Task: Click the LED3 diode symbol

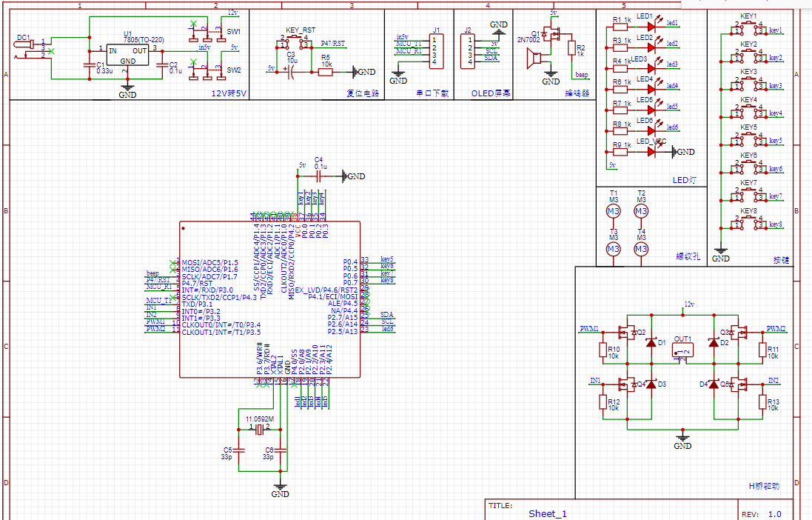Action: (652, 68)
